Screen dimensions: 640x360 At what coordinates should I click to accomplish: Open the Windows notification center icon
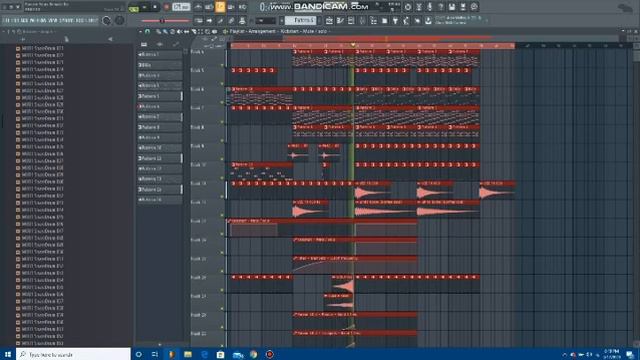tap(630, 354)
